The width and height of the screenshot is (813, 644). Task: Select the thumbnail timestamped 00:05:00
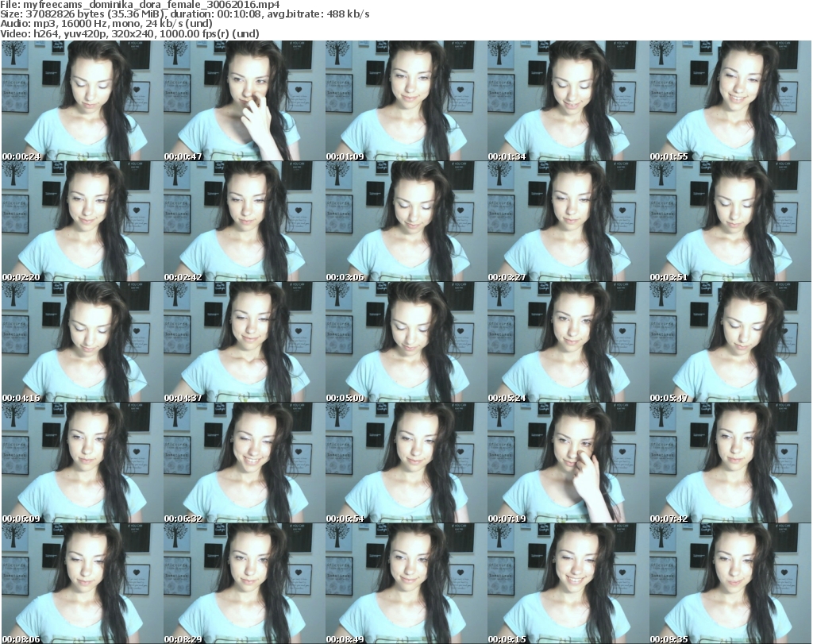coord(406,342)
